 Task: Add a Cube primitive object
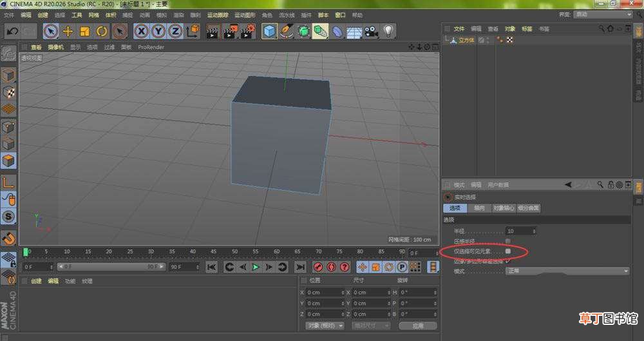269,32
